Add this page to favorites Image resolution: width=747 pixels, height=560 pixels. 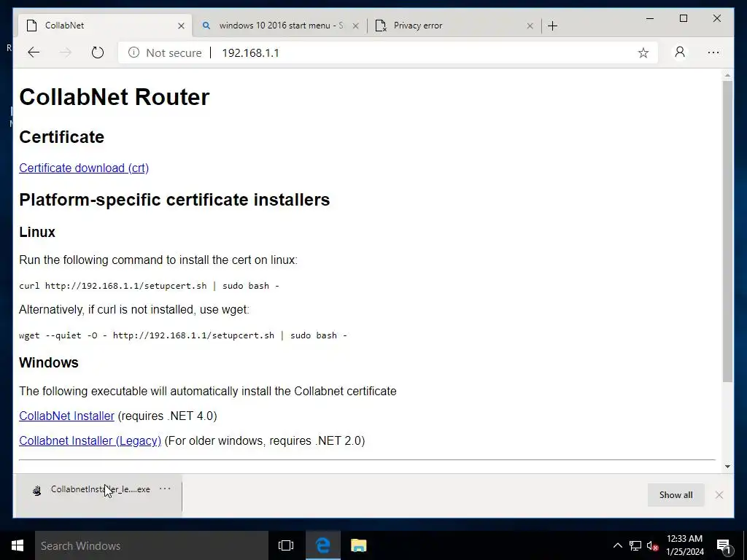coord(643,52)
